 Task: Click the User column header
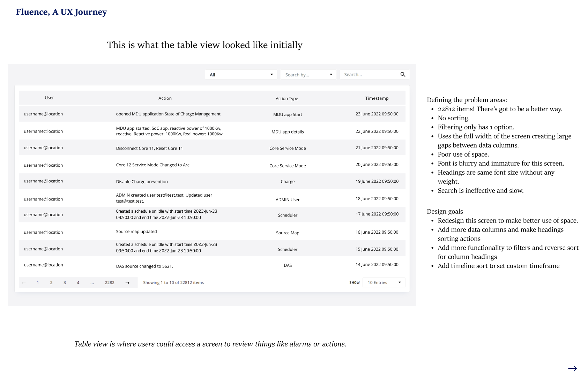click(x=49, y=98)
